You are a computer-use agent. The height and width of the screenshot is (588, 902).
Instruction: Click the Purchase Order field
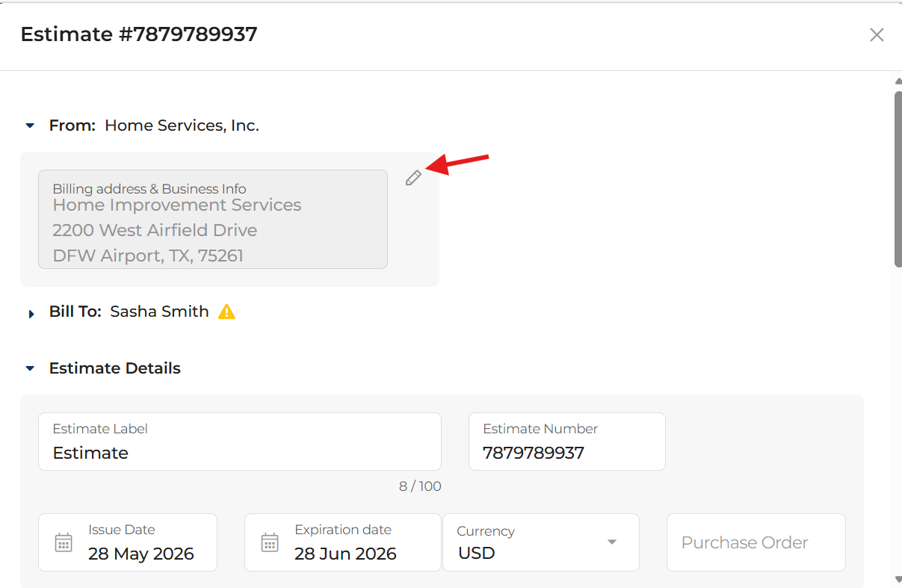[756, 542]
